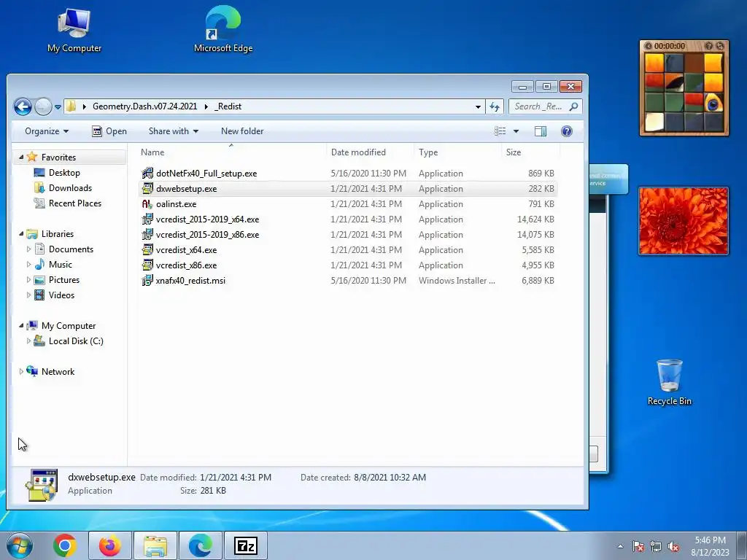Expand the Network tree node
The width and height of the screenshot is (747, 560).
(21, 371)
